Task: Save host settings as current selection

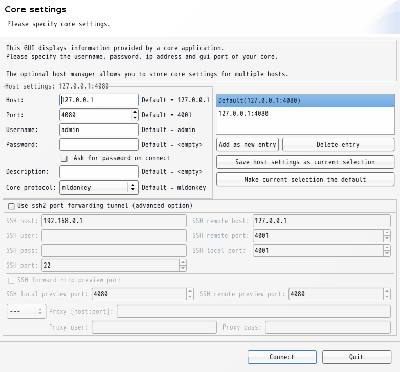Action: click(x=305, y=162)
